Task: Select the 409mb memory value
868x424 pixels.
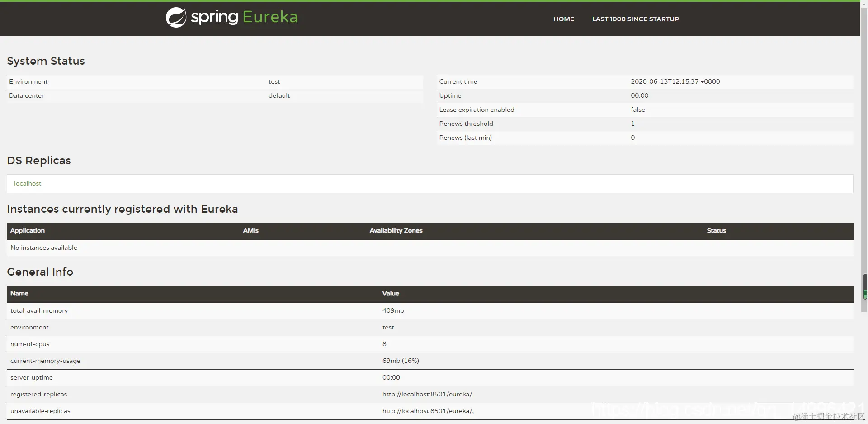Action: [393, 310]
